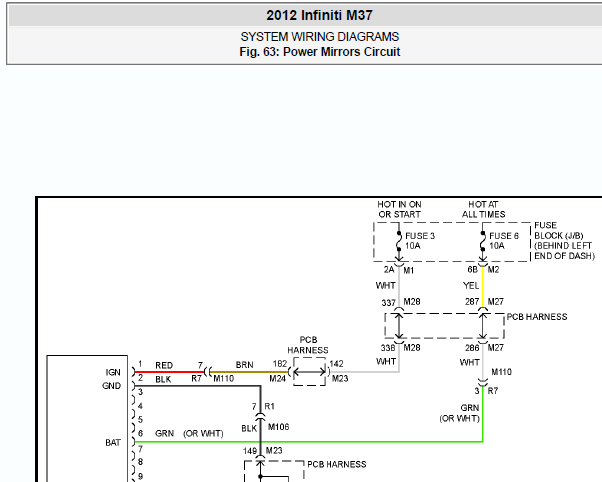The image size is (602, 482).
Task: Click the 'PCB HARNESS' label above M24/M23 box
Action: click(308, 345)
